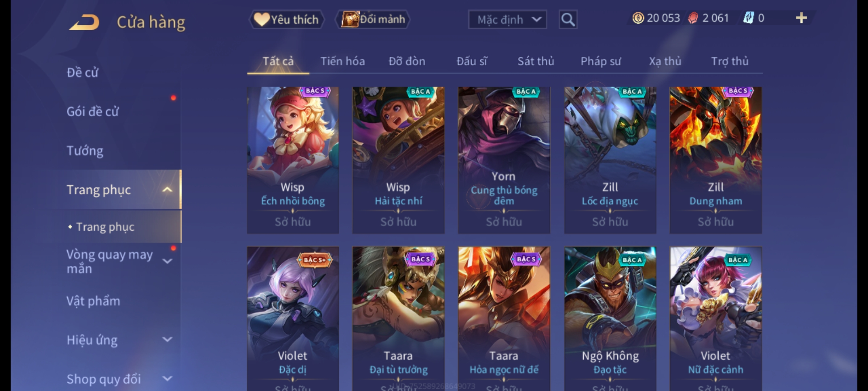Viewport: 868px width, 391px height.
Task: Open search with magnifier icon
Action: coord(568,20)
